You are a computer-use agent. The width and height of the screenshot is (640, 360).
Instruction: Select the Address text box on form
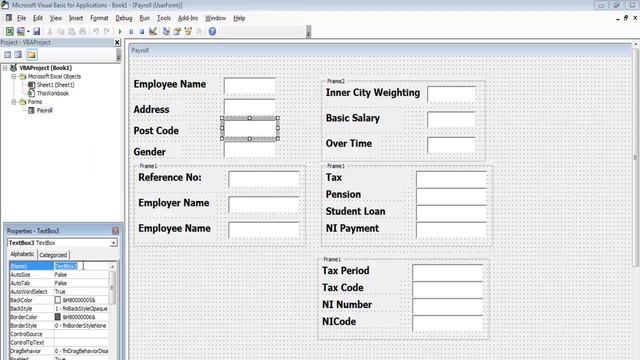250,107
